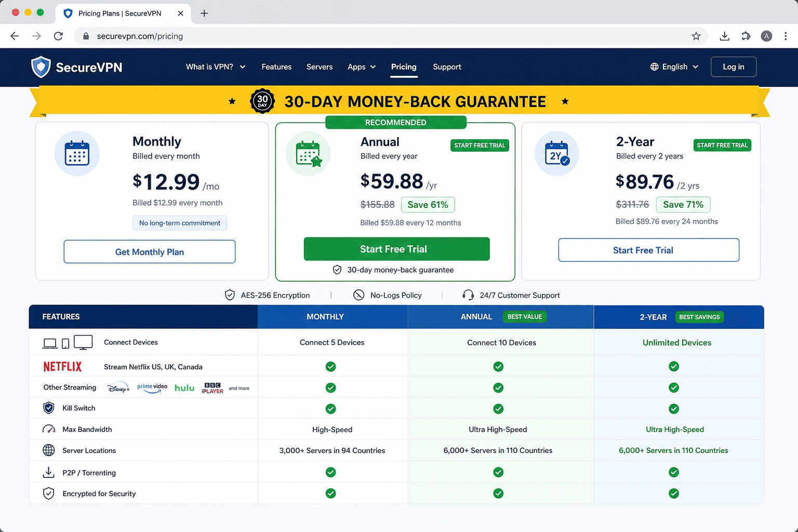Viewport: 798px width, 532px height.
Task: Click the BEST SAVINGS badge
Action: [x=699, y=317]
